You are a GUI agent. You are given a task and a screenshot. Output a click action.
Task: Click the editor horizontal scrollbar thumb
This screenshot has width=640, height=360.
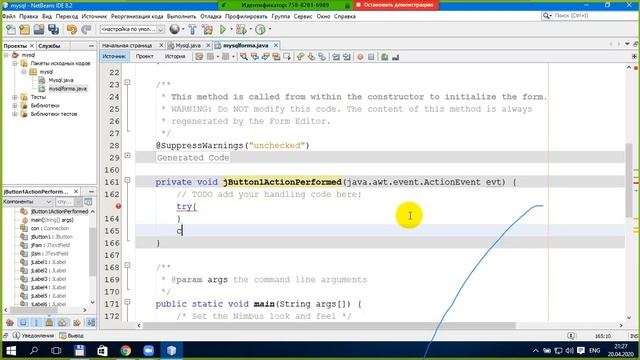(329, 325)
